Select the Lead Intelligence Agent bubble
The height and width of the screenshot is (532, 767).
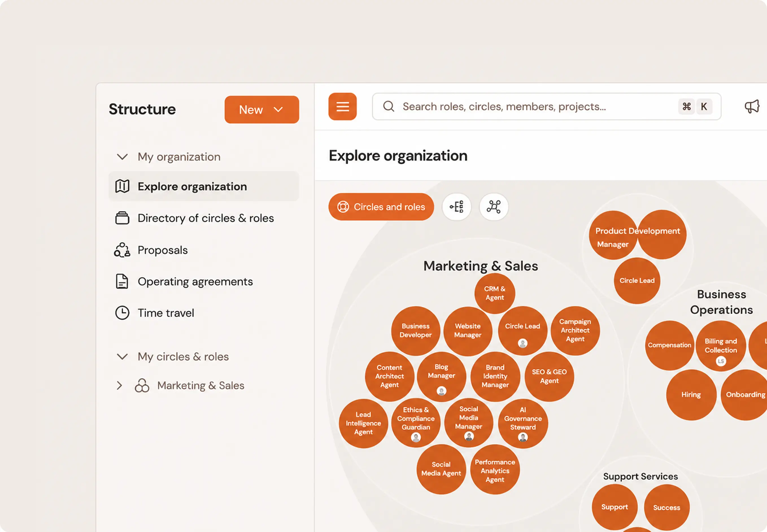click(x=363, y=423)
